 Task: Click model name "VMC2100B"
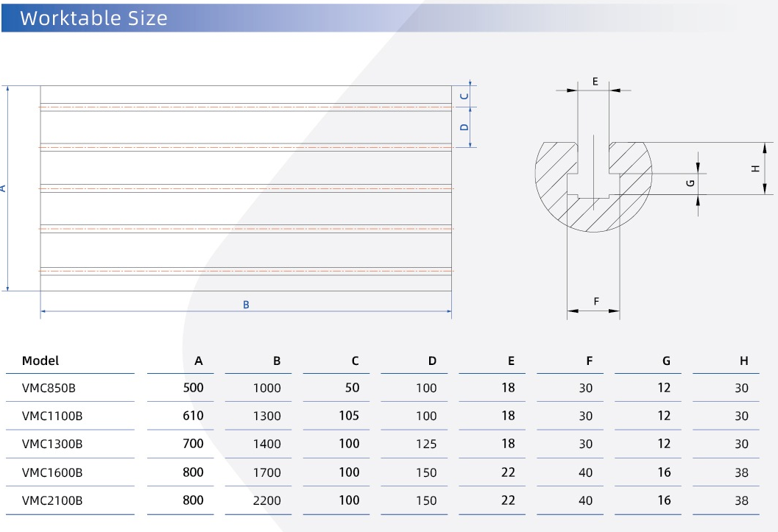[x=52, y=500]
